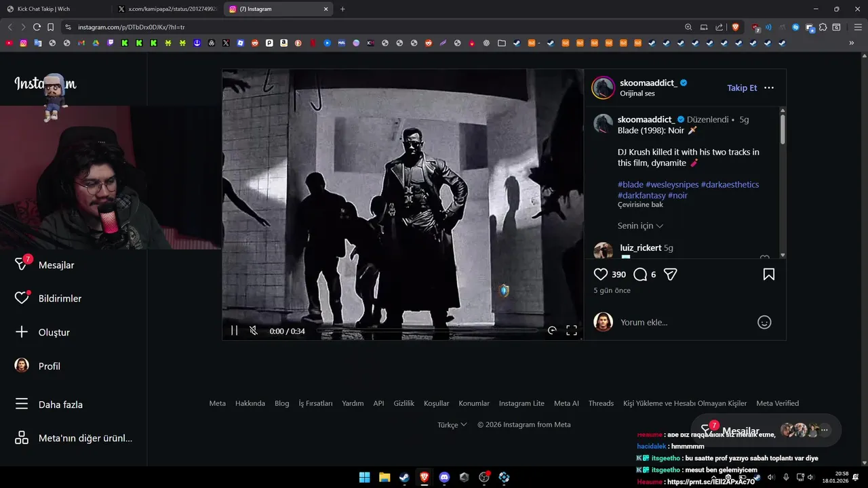Switch to the x.com kamipapa2 tab
The width and height of the screenshot is (868, 488).
point(167,9)
